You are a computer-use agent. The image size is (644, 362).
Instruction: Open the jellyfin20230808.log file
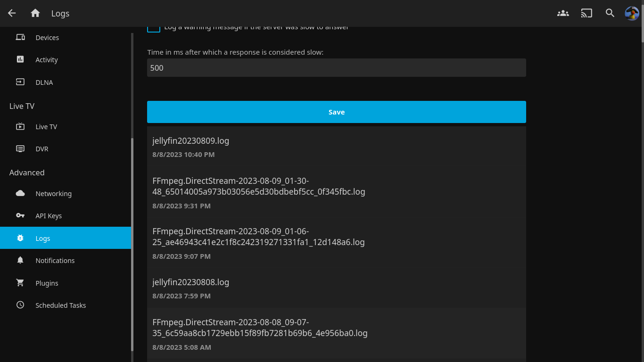pyautogui.click(x=190, y=282)
